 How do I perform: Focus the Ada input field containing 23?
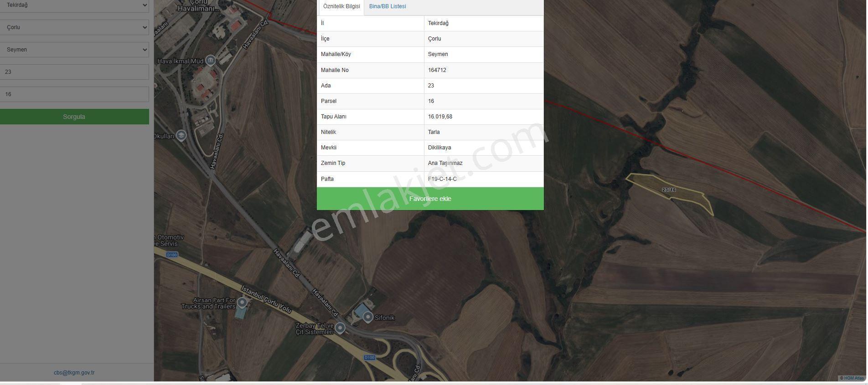coord(74,72)
